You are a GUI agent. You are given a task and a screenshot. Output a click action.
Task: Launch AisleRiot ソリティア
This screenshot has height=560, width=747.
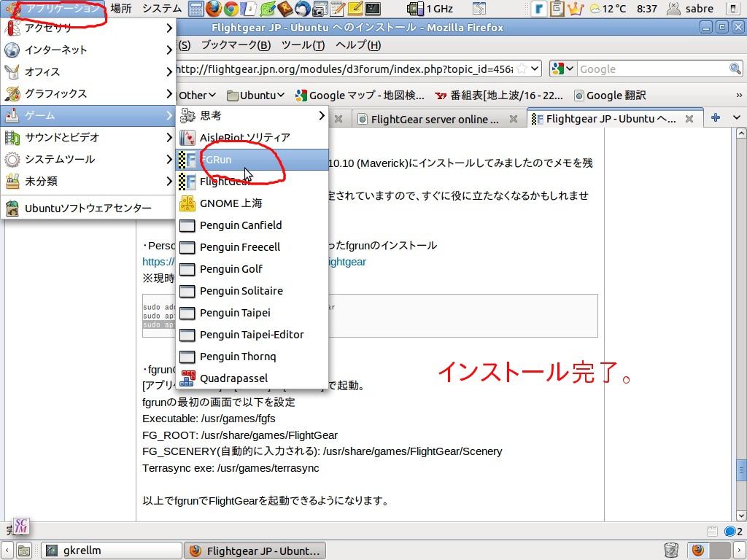pos(252,138)
